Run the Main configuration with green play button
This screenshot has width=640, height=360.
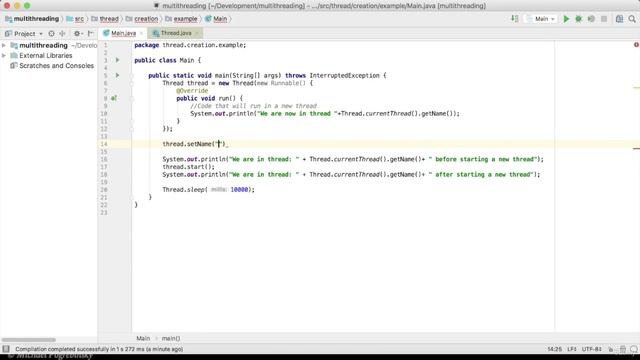(x=566, y=19)
